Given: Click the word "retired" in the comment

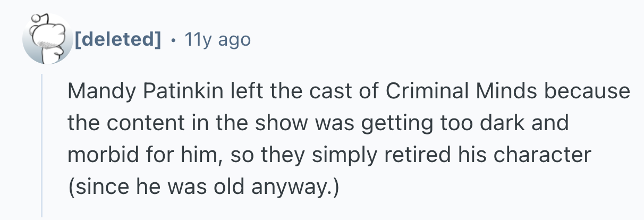Looking at the screenshot, I should [x=402, y=155].
